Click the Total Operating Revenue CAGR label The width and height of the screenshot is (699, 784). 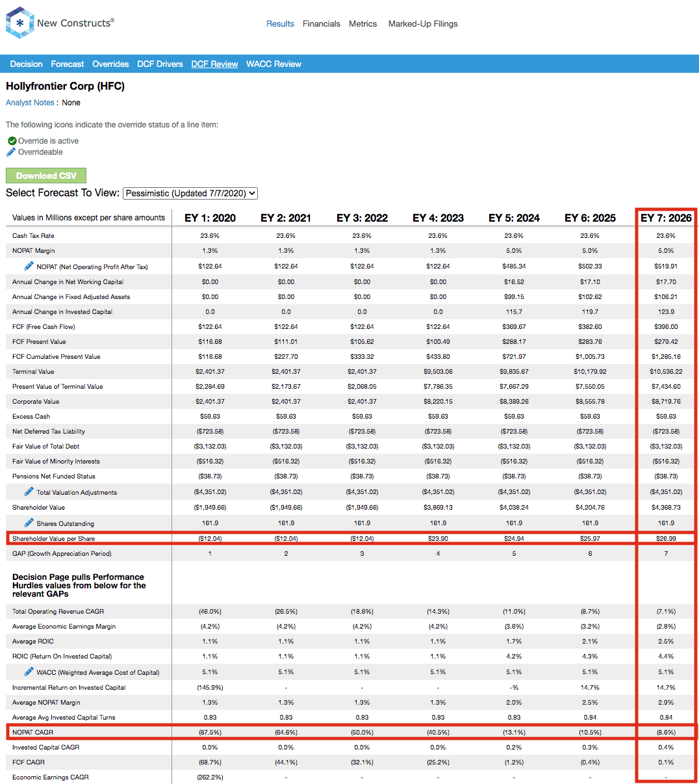point(58,612)
